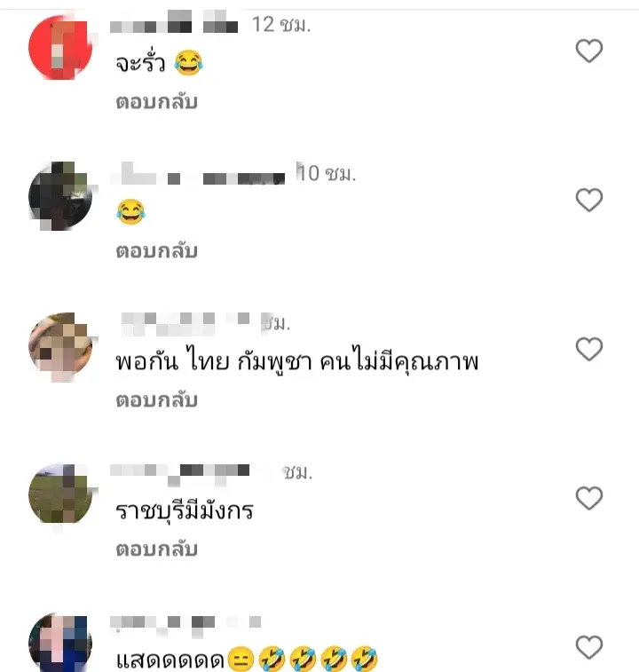
Task: Open username above "แสดดดดด" comment
Action: 185,623
